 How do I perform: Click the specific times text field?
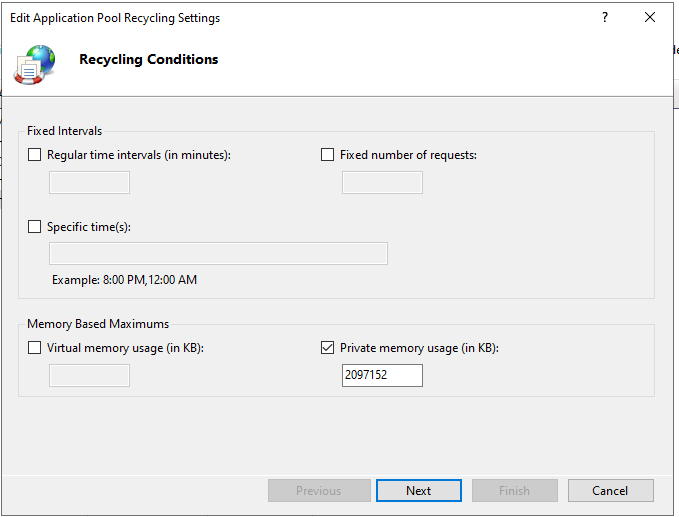click(218, 253)
